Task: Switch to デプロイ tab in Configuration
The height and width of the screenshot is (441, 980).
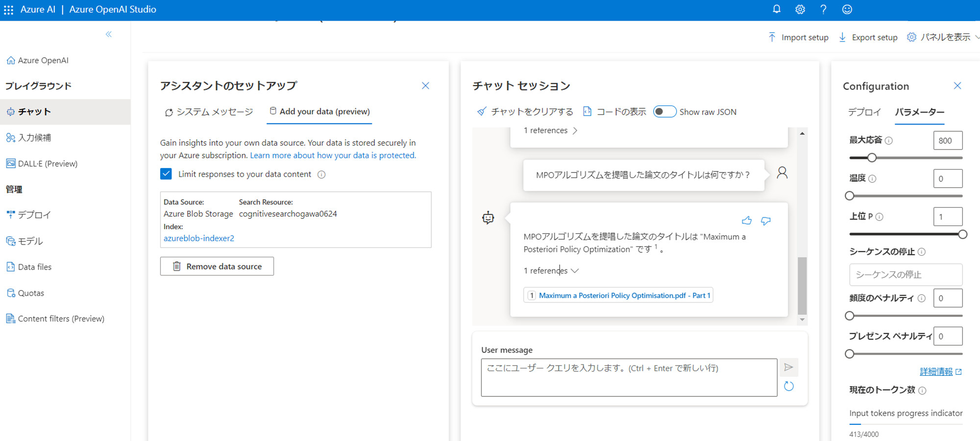Action: (x=865, y=112)
